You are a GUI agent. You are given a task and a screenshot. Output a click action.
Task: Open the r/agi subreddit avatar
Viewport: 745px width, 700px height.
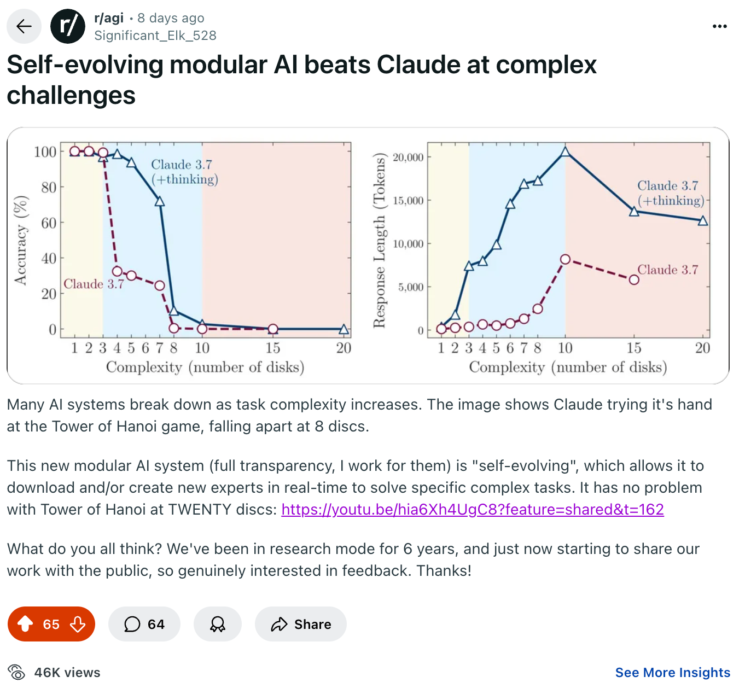[x=68, y=26]
